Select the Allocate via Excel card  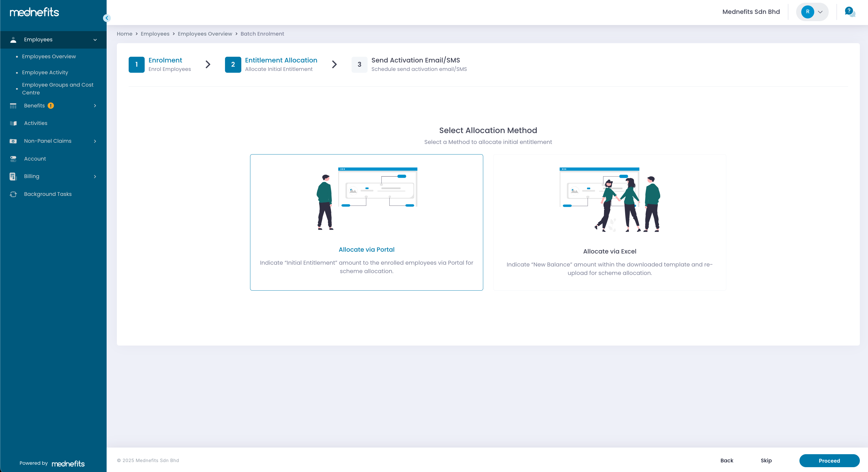click(x=609, y=222)
